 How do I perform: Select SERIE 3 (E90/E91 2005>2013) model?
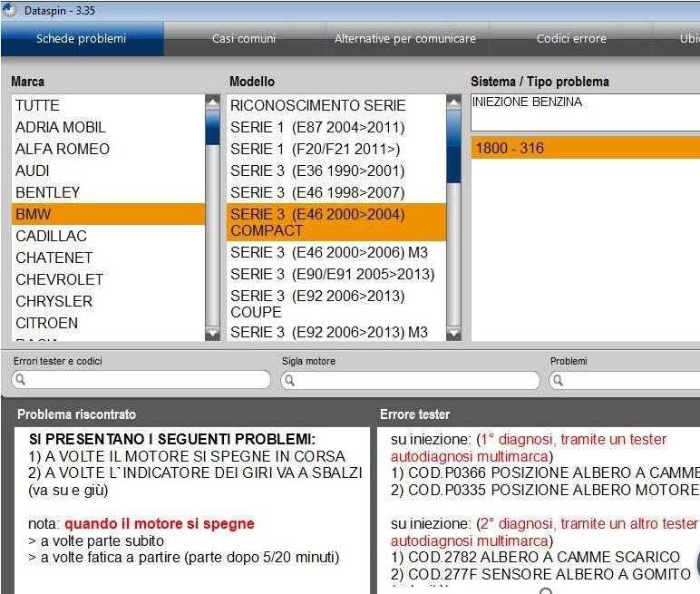tap(336, 274)
